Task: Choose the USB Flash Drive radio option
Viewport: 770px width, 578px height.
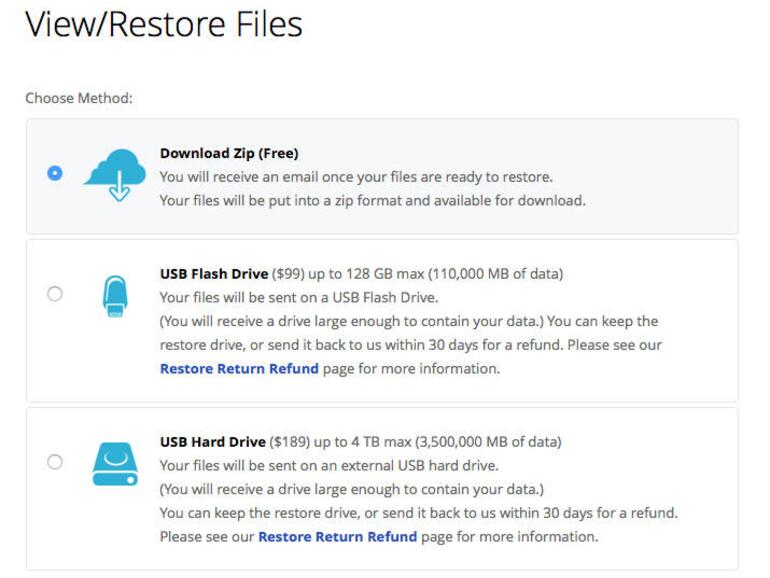Action: [x=55, y=294]
